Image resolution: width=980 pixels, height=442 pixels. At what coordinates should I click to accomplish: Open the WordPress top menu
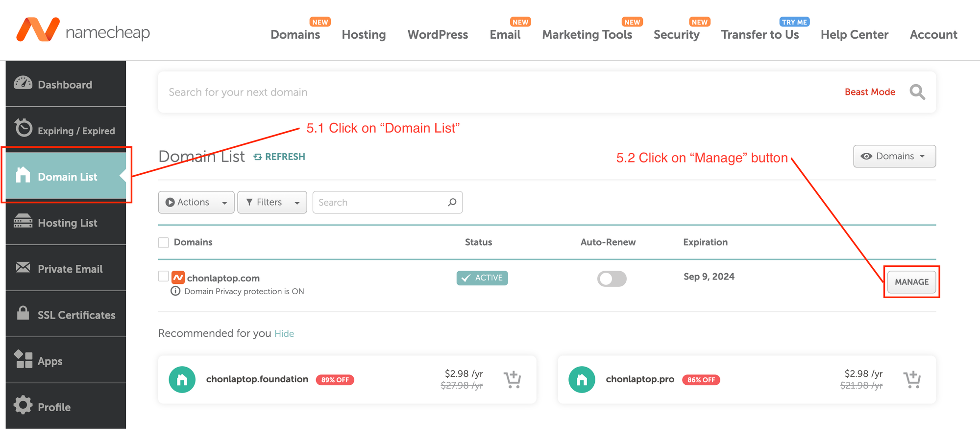438,34
